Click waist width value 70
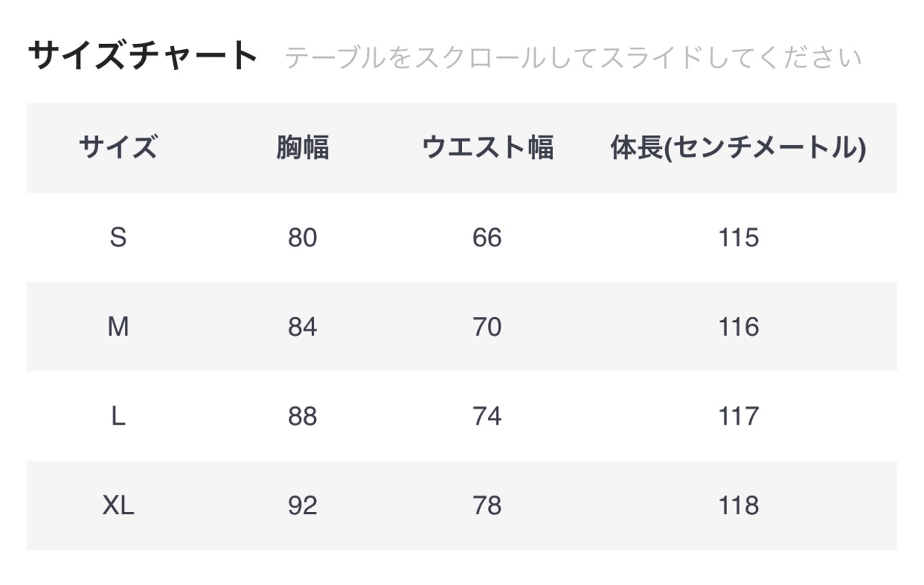 pyautogui.click(x=487, y=327)
